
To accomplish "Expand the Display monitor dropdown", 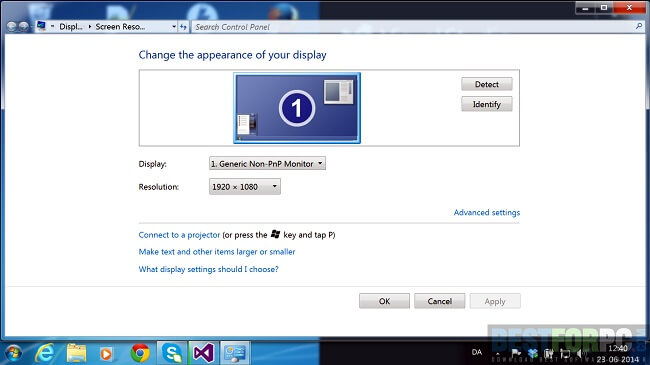I will [x=267, y=163].
